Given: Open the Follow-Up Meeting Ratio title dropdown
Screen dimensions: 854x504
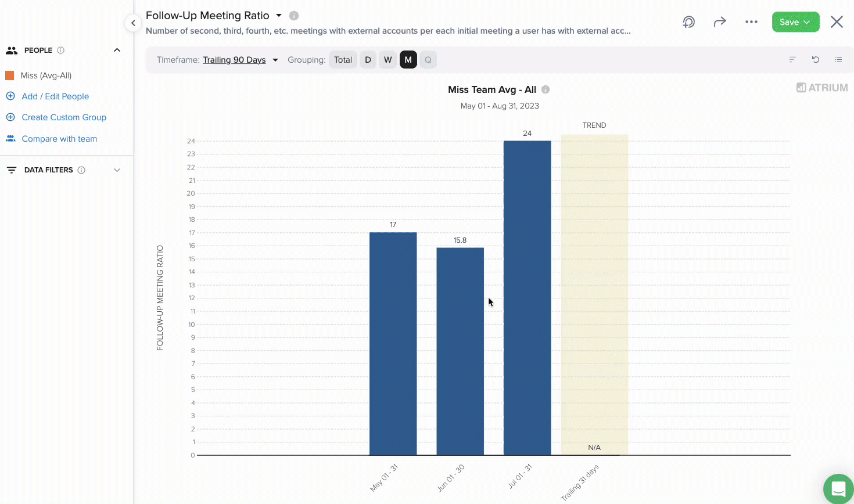Looking at the screenshot, I should [279, 16].
